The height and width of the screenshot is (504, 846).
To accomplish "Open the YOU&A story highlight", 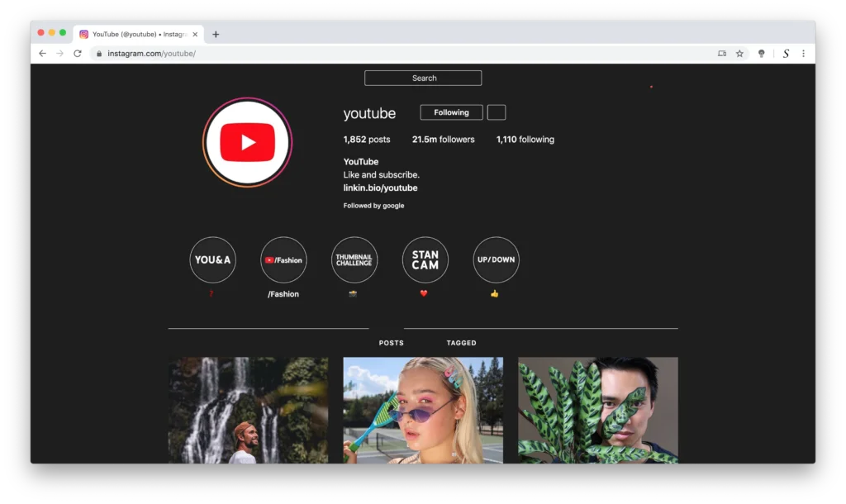I will click(212, 259).
